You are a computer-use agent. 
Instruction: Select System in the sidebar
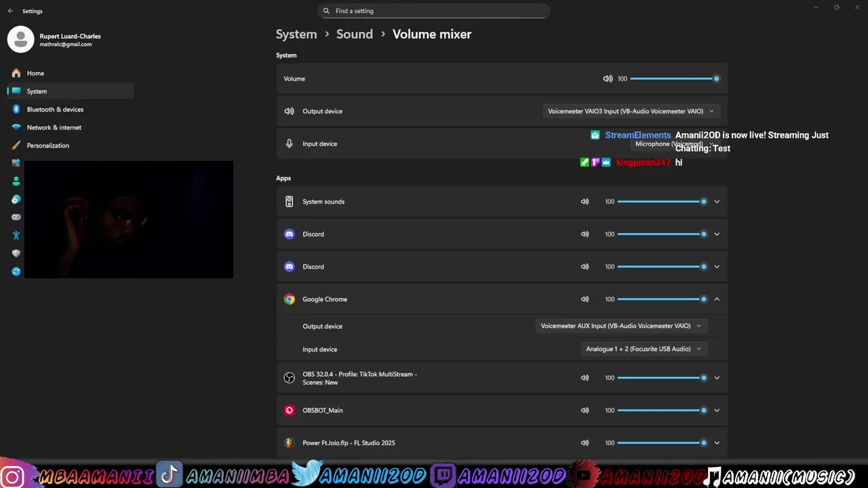(71, 91)
